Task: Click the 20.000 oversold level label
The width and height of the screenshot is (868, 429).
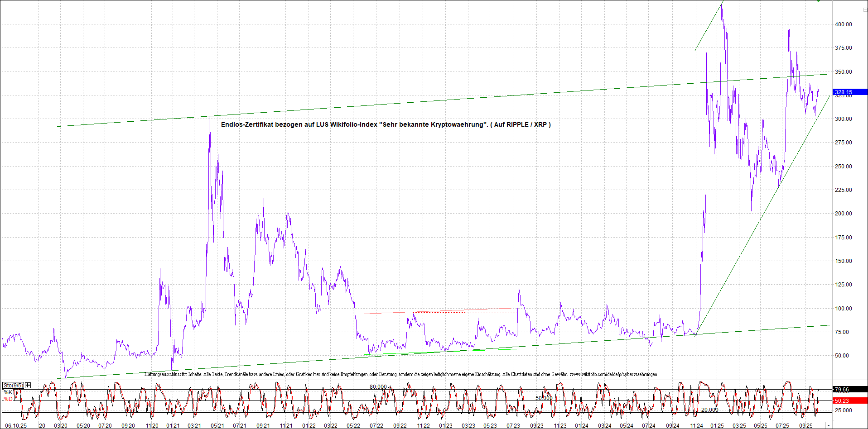Action: point(709,410)
